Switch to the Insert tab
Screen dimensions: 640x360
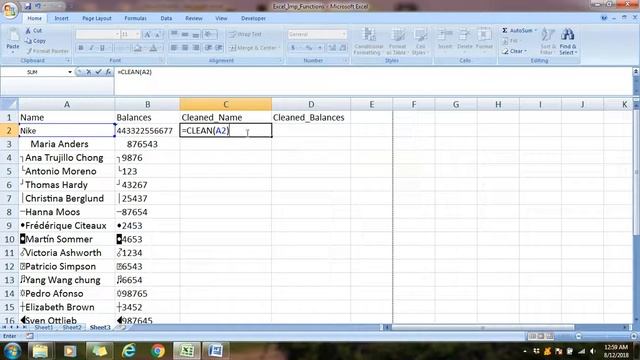pos(62,18)
